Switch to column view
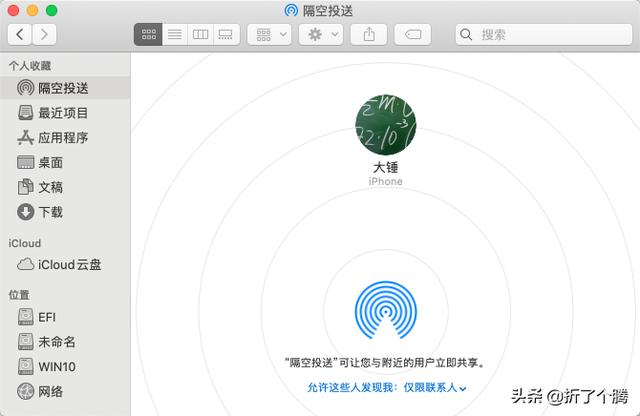The height and width of the screenshot is (416, 640). coord(200,35)
